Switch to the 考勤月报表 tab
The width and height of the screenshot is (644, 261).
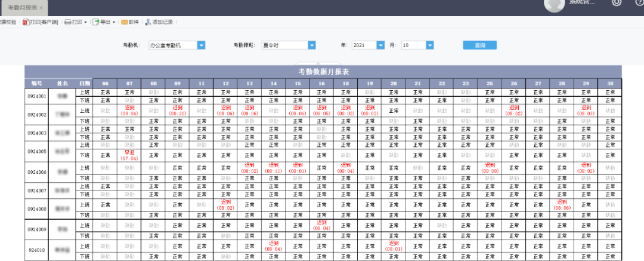tap(21, 8)
